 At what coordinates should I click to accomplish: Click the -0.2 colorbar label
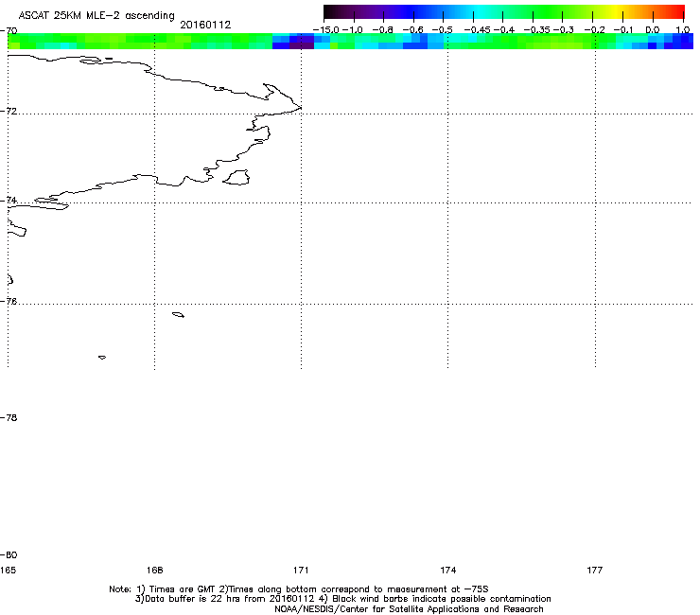(595, 30)
